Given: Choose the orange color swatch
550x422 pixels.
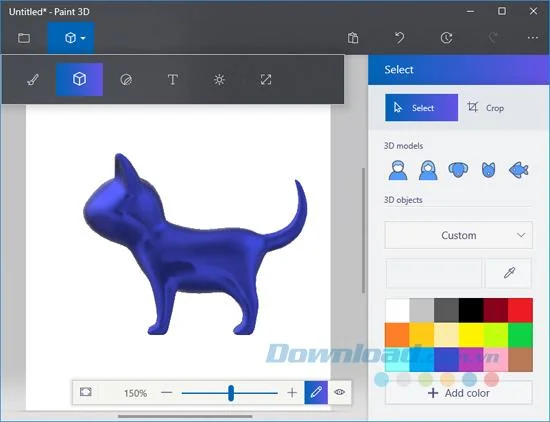Looking at the screenshot, I should pyautogui.click(x=397, y=335).
